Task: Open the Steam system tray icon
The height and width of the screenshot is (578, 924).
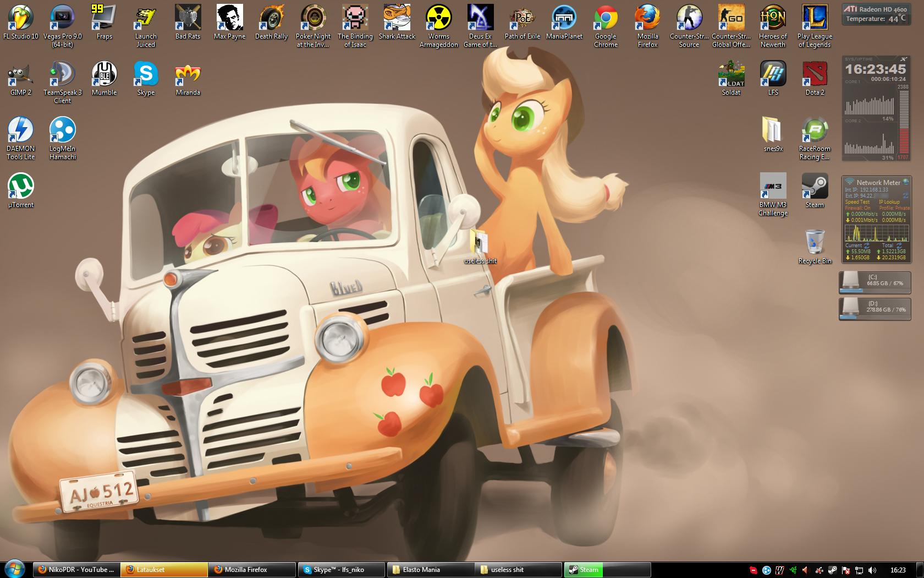Action: click(833, 570)
